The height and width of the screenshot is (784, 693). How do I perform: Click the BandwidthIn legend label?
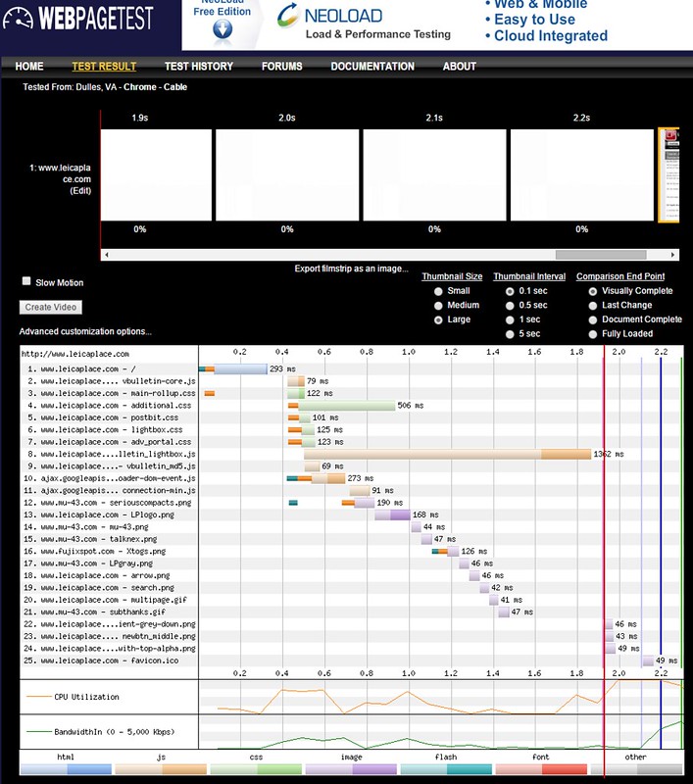pos(115,732)
